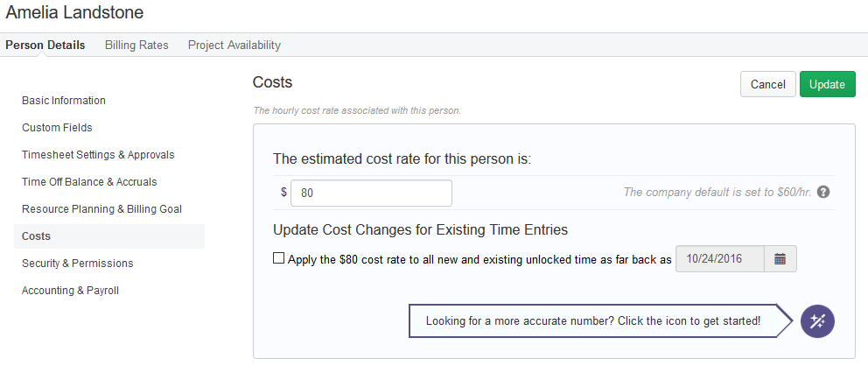Click the magic wand cost calculator icon

click(817, 321)
